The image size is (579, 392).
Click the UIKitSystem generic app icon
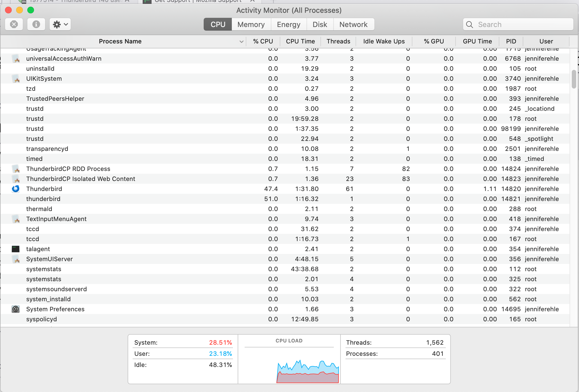pos(16,79)
